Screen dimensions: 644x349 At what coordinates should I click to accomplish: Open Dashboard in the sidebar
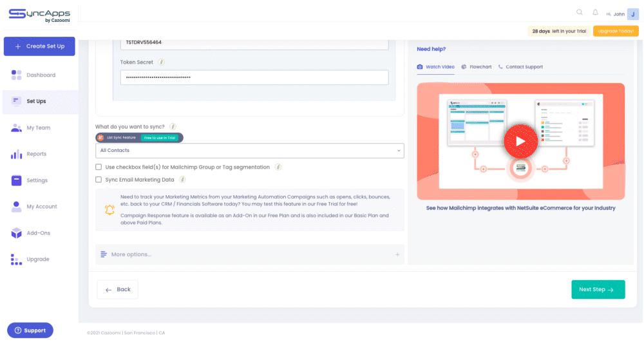point(40,75)
